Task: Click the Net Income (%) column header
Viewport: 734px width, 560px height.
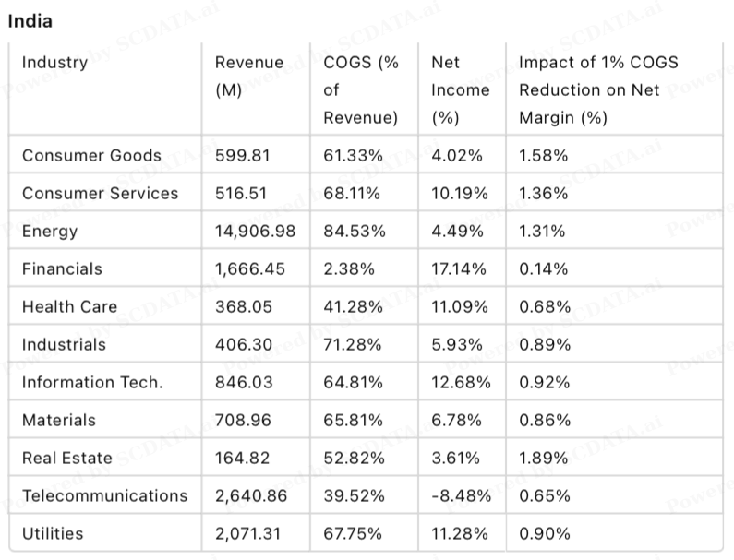Action: click(x=460, y=90)
